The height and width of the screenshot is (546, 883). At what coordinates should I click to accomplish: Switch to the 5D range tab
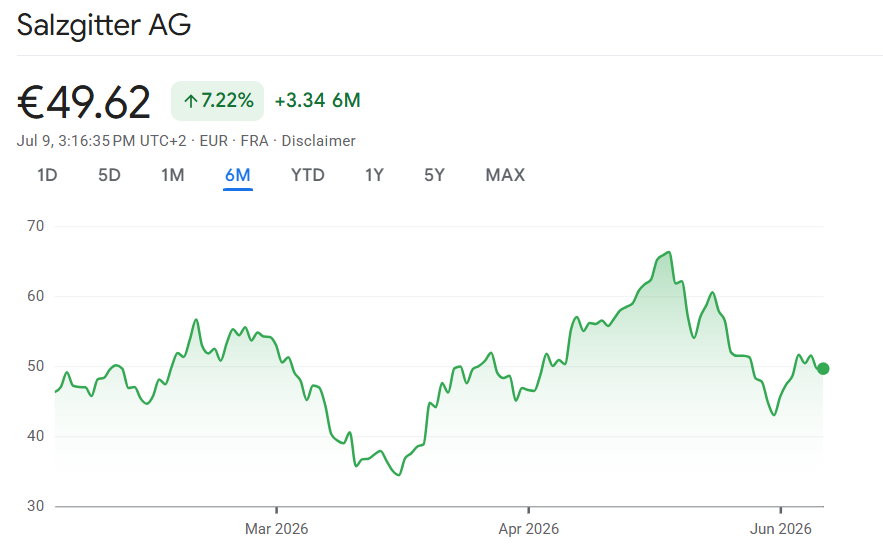click(x=109, y=175)
